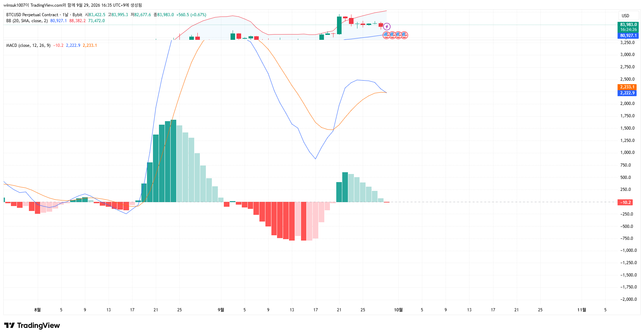
Task: Click the TradingView logo at the bottom
Action: click(32, 325)
